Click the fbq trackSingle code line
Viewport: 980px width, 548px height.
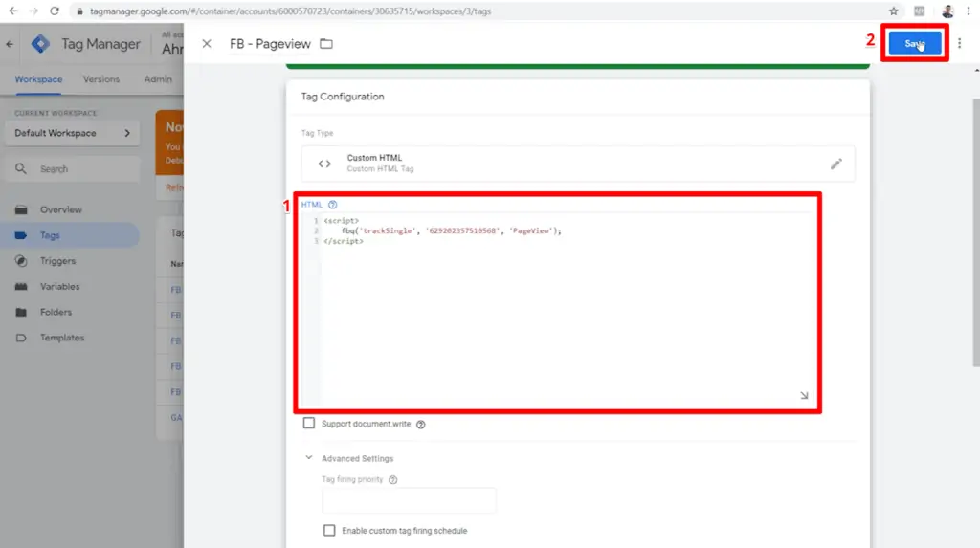pyautogui.click(x=452, y=230)
